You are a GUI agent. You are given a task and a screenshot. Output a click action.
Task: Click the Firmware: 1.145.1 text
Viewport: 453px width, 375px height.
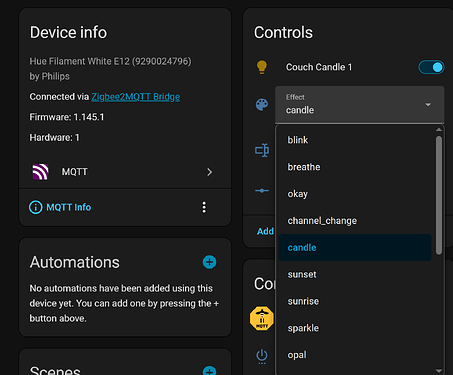[x=67, y=117]
